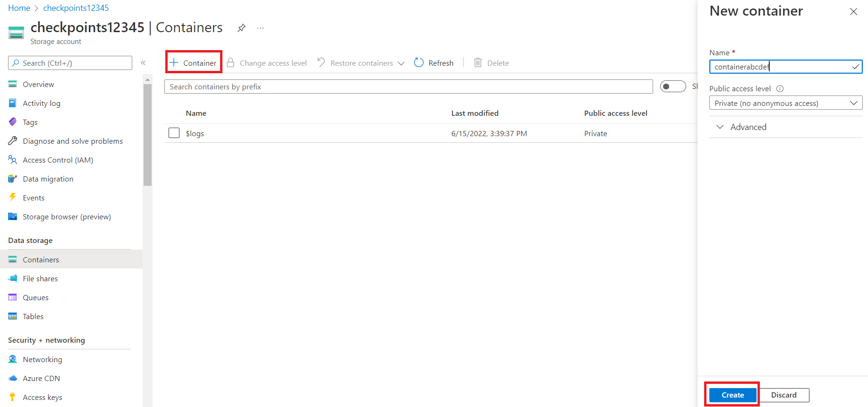Open the $logs container link
This screenshot has width=868, height=407.
coord(195,133)
